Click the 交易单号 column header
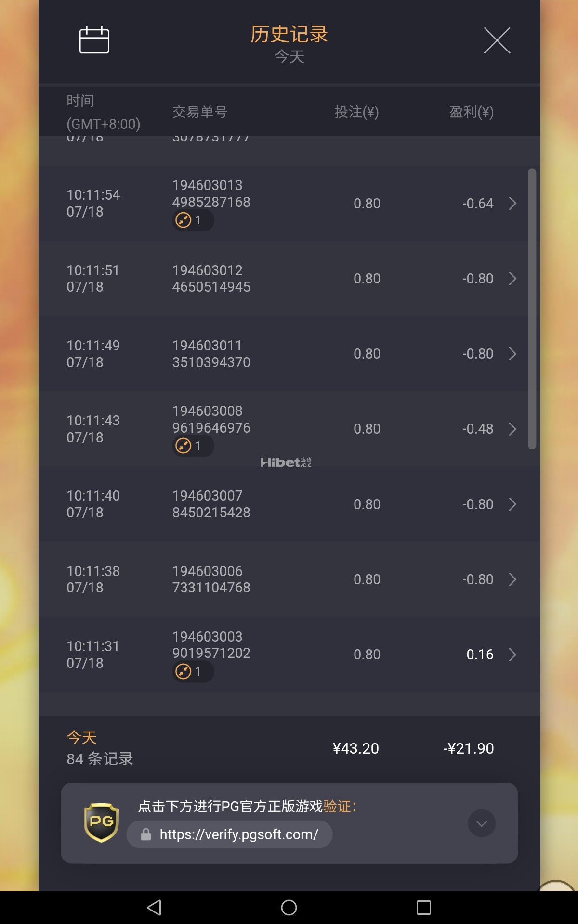The width and height of the screenshot is (578, 924). 199,112
